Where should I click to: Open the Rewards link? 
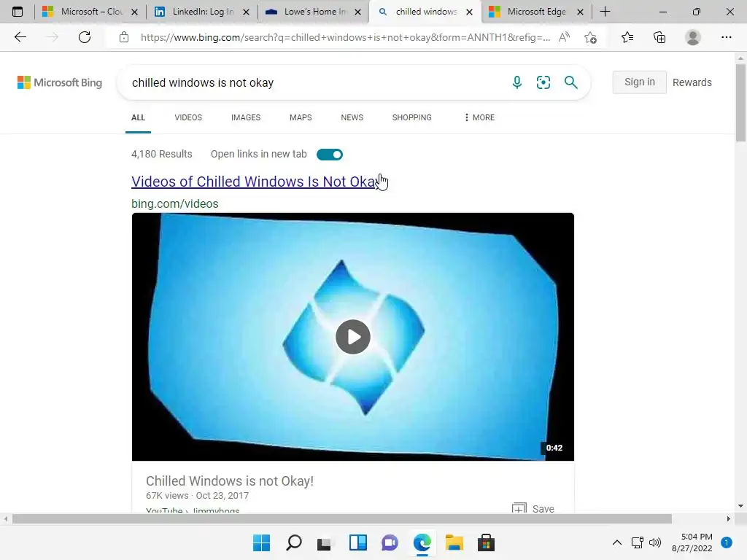pos(692,82)
